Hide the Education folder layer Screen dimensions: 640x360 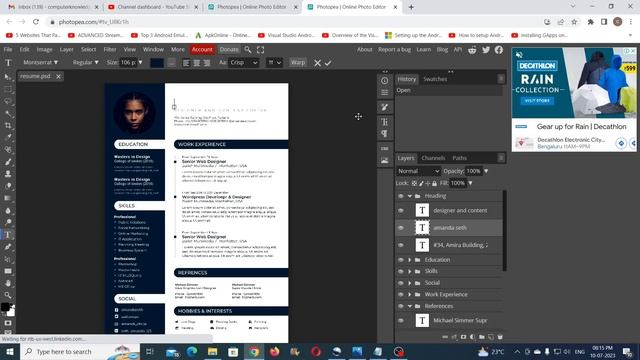pos(401,260)
